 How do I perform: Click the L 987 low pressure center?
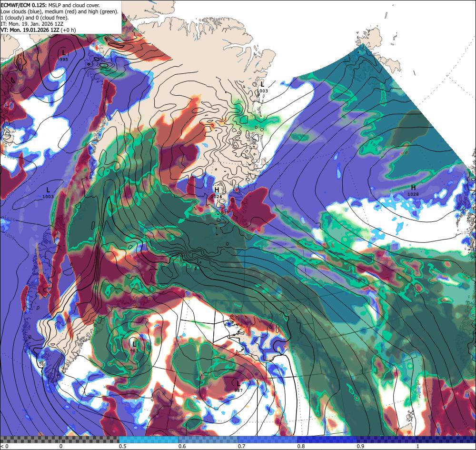[238, 387]
